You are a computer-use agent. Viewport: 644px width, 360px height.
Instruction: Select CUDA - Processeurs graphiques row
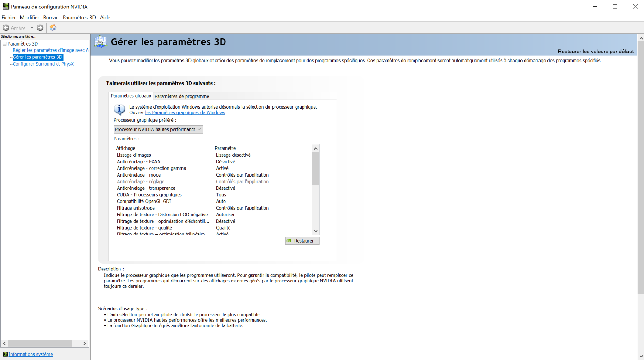click(x=213, y=195)
